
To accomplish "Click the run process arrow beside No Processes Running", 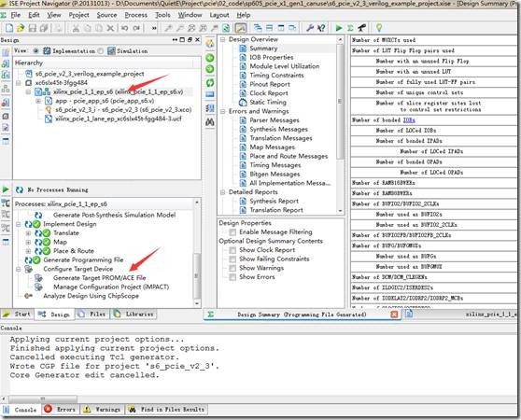I will point(6,189).
